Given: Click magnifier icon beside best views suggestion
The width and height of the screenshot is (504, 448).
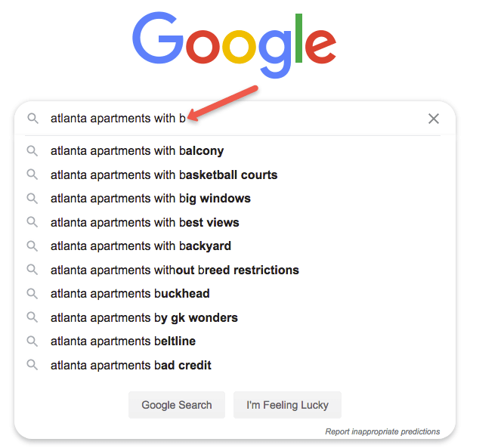Looking at the screenshot, I should coord(32,222).
